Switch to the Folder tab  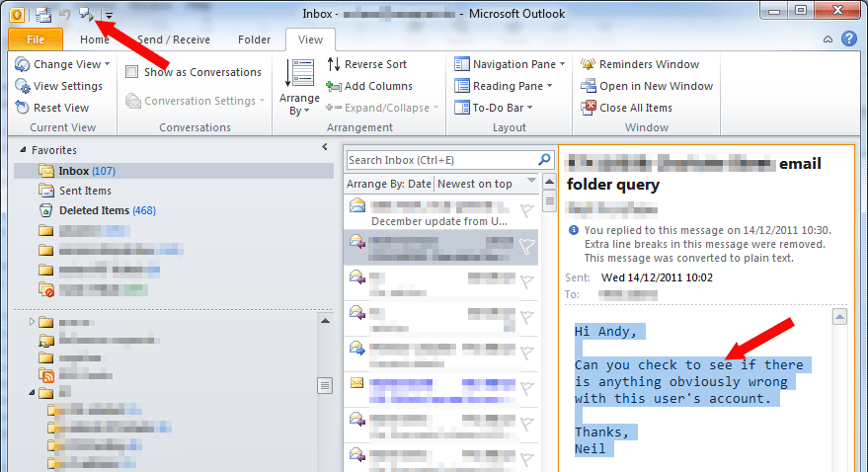tap(254, 39)
